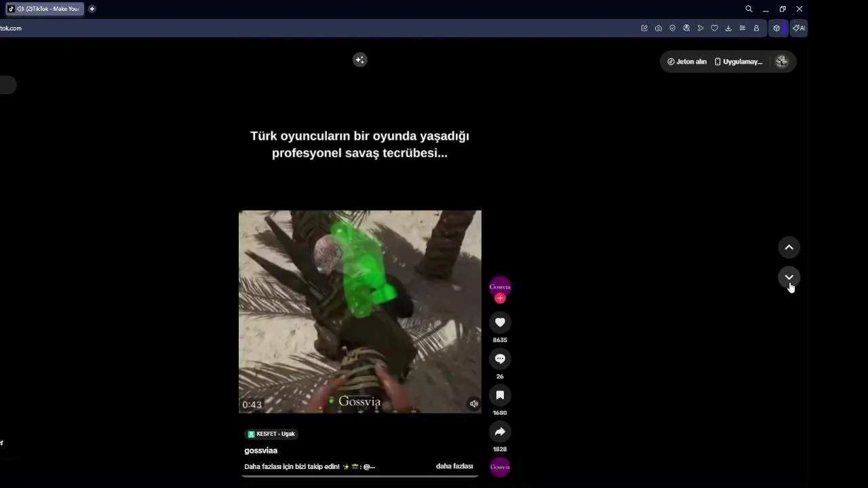Go to the next video with down chevron

point(789,278)
